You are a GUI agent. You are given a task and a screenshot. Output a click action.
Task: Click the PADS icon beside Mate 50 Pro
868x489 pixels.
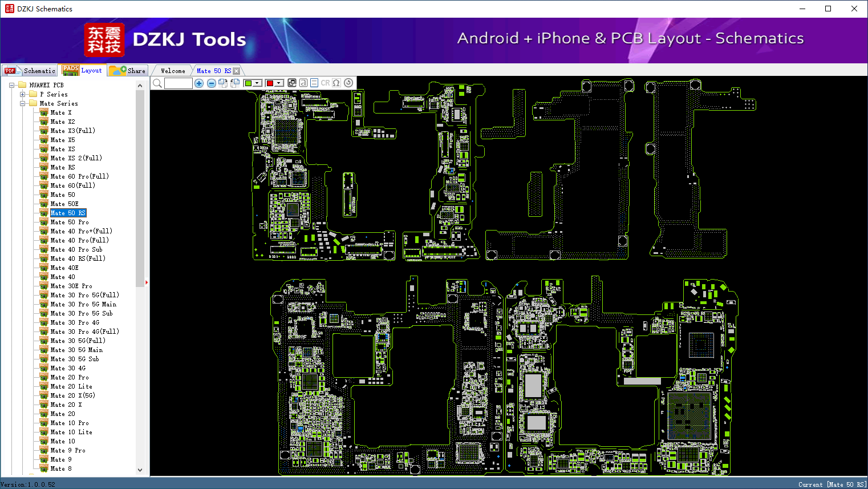[x=44, y=222]
